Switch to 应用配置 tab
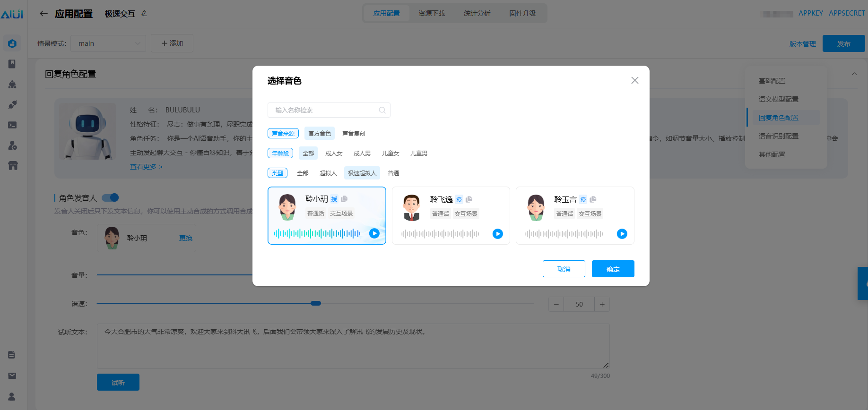Viewport: 868px width, 410px height. tap(386, 13)
